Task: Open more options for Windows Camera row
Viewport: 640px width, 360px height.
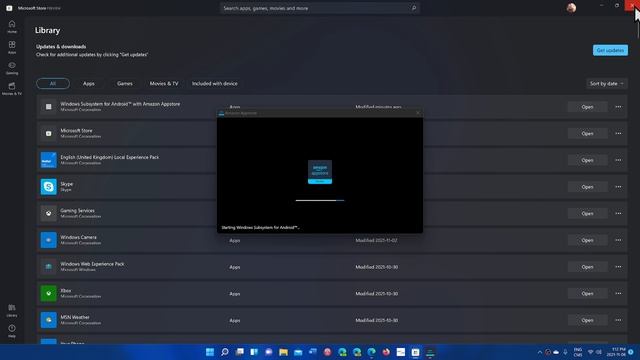Action: (x=618, y=240)
